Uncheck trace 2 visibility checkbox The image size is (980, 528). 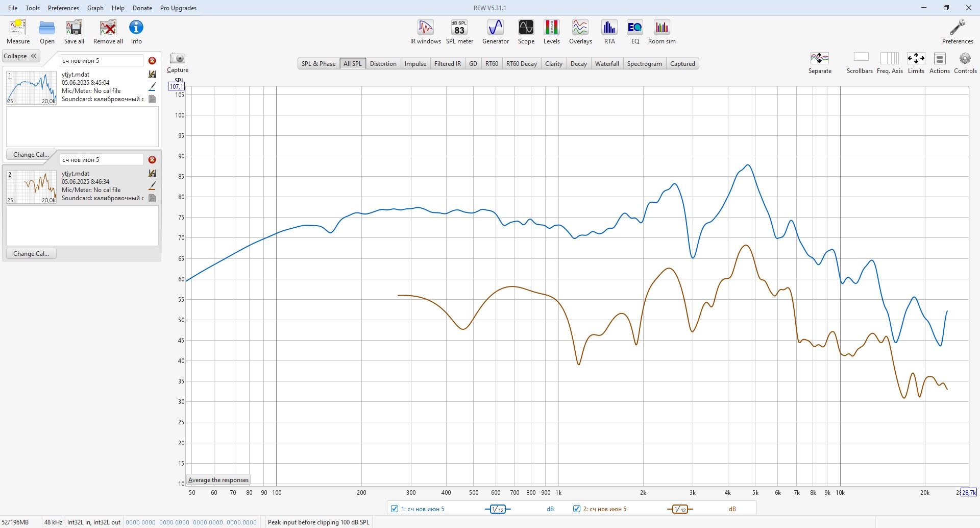coord(576,509)
